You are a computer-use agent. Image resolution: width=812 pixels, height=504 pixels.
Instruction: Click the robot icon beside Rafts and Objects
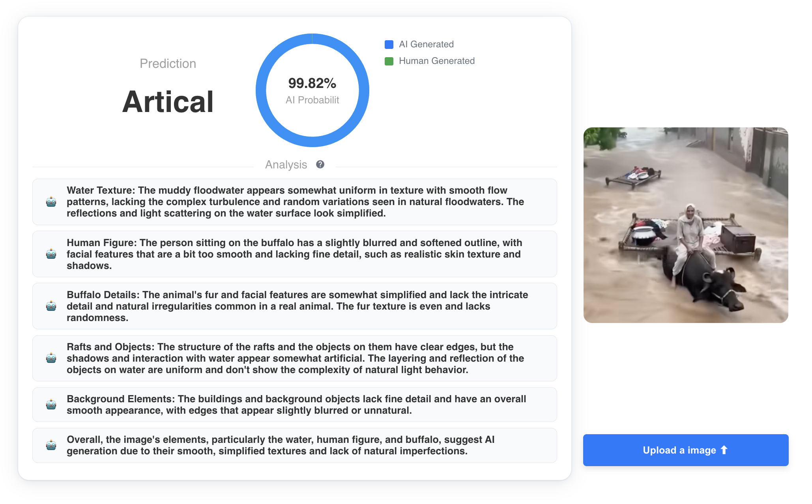[x=51, y=358]
